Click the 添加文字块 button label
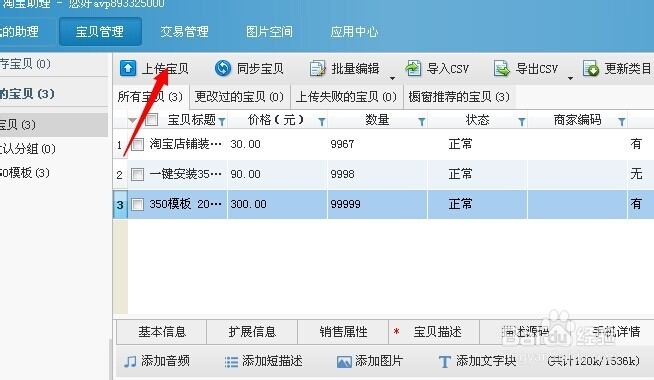Viewport: 654px width, 380px height. pos(486,361)
